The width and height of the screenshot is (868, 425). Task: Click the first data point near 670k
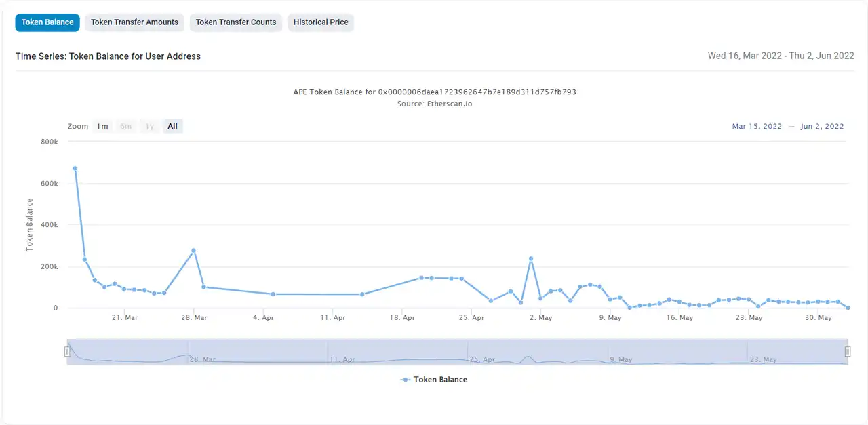point(75,168)
